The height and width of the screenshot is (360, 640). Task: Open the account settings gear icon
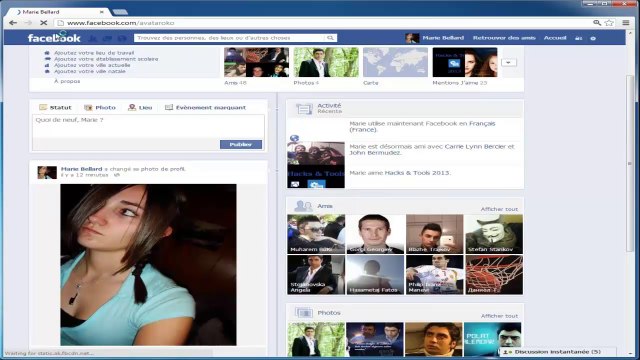point(593,38)
